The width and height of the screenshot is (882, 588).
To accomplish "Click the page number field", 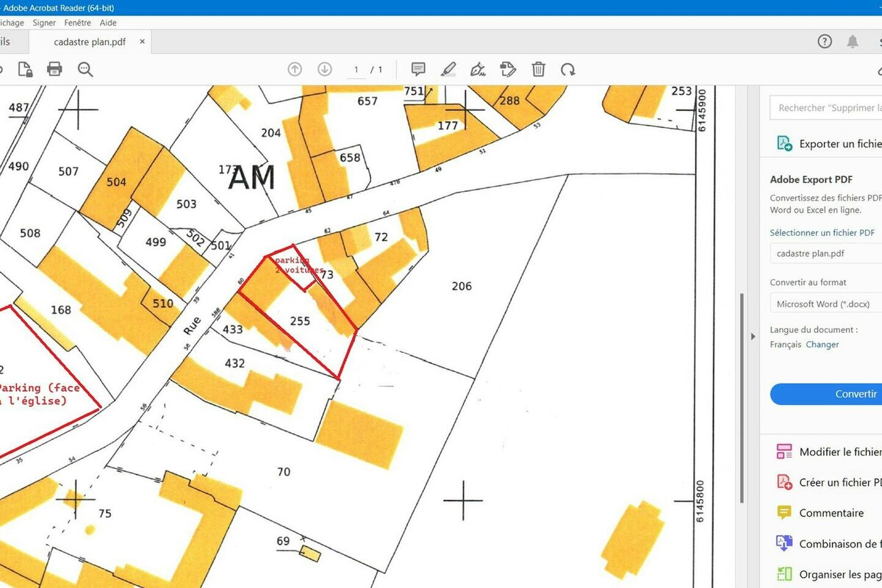I will click(x=356, y=70).
